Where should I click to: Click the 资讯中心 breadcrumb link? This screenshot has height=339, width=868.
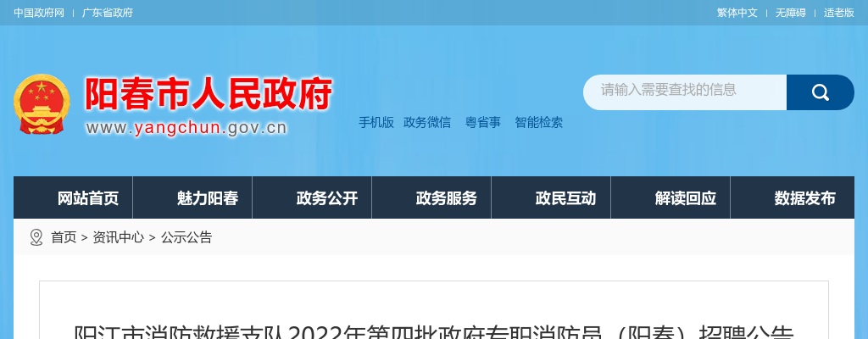click(x=118, y=237)
